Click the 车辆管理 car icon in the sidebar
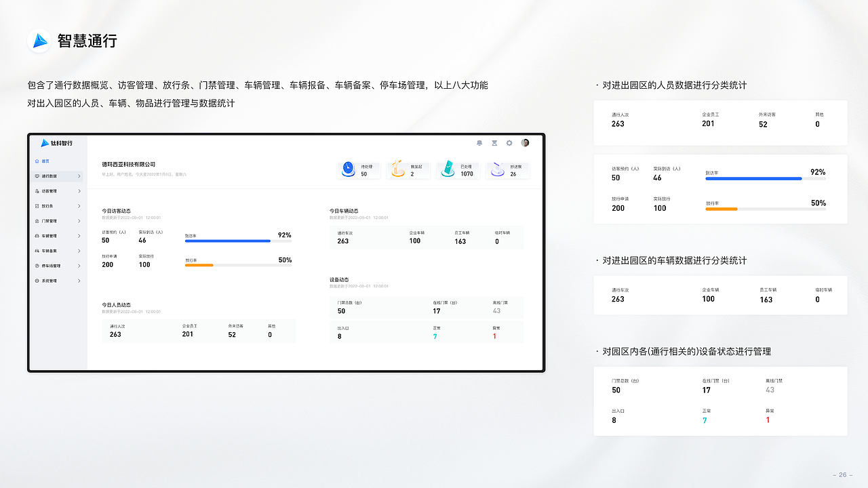This screenshot has width=868, height=488. (37, 236)
